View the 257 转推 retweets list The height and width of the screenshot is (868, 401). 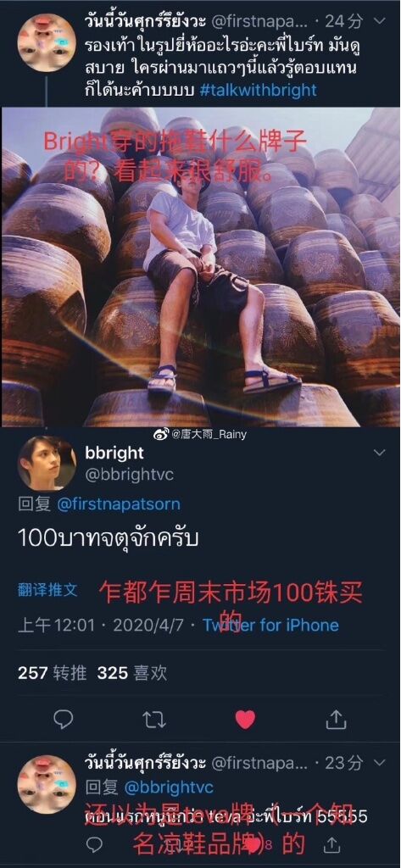52,673
